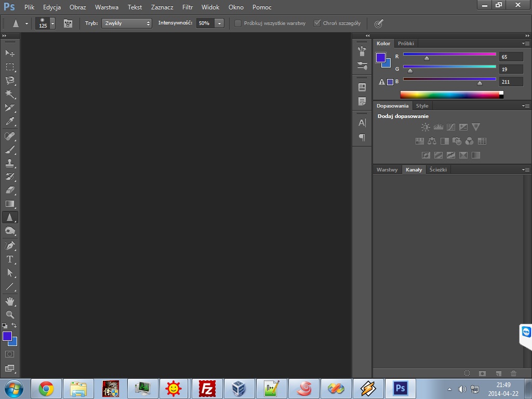532x399 pixels.
Task: Select the Line tool
Action: [x=10, y=286]
